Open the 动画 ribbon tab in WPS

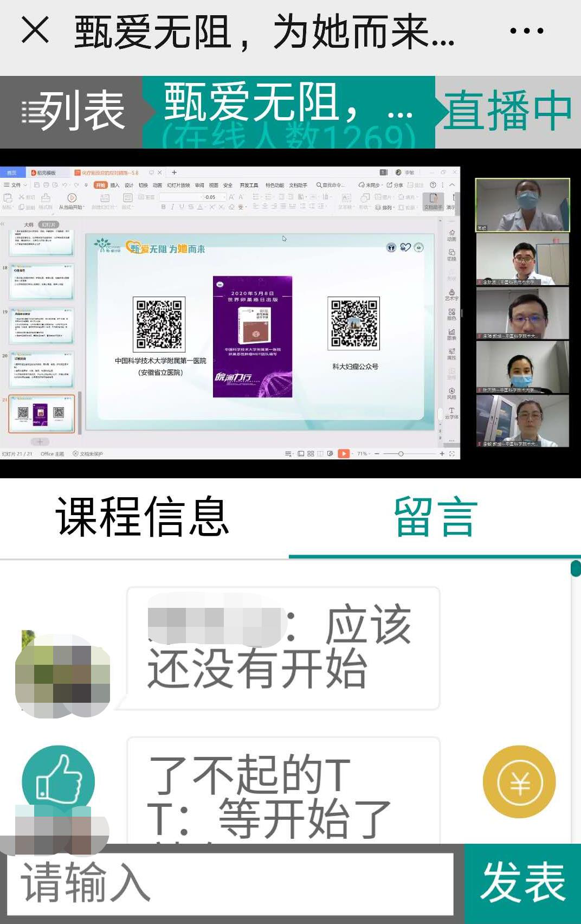158,185
